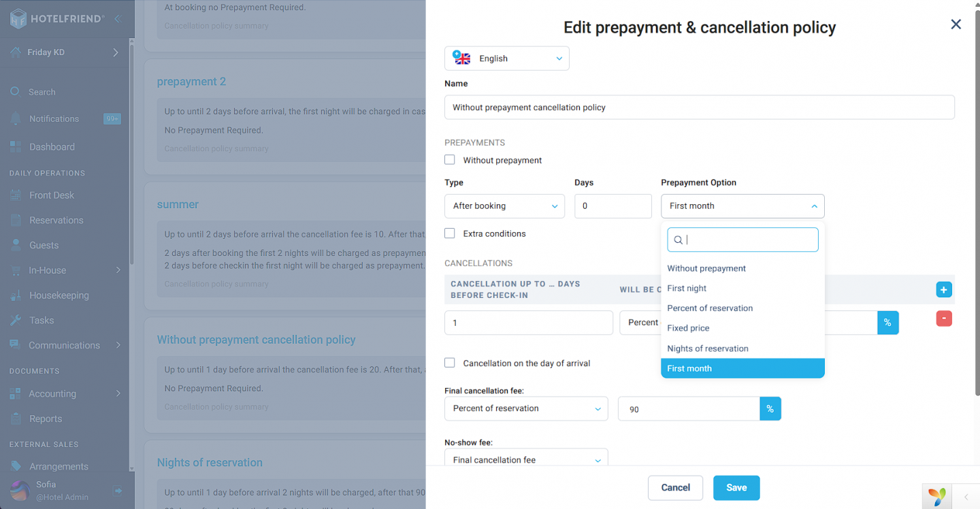
Task: Click the Cancel button
Action: click(x=676, y=488)
